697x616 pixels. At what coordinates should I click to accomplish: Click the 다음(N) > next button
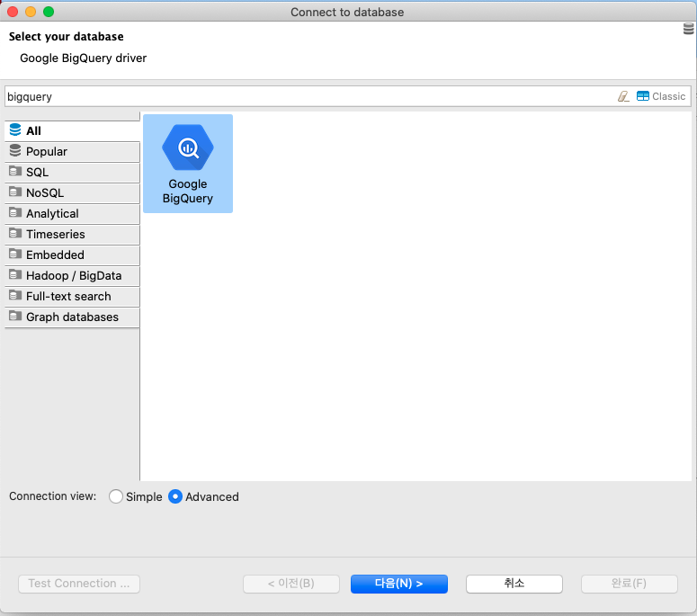click(x=398, y=584)
